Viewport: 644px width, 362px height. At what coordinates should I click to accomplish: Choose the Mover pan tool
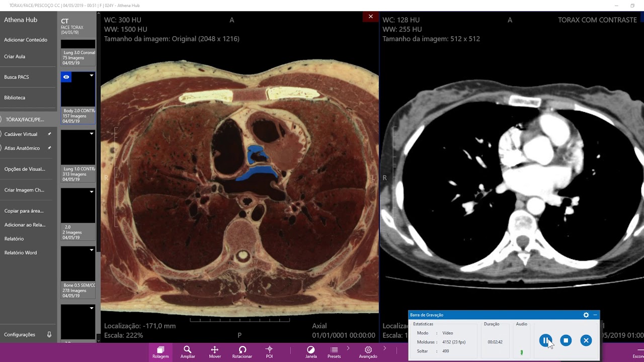point(215,352)
